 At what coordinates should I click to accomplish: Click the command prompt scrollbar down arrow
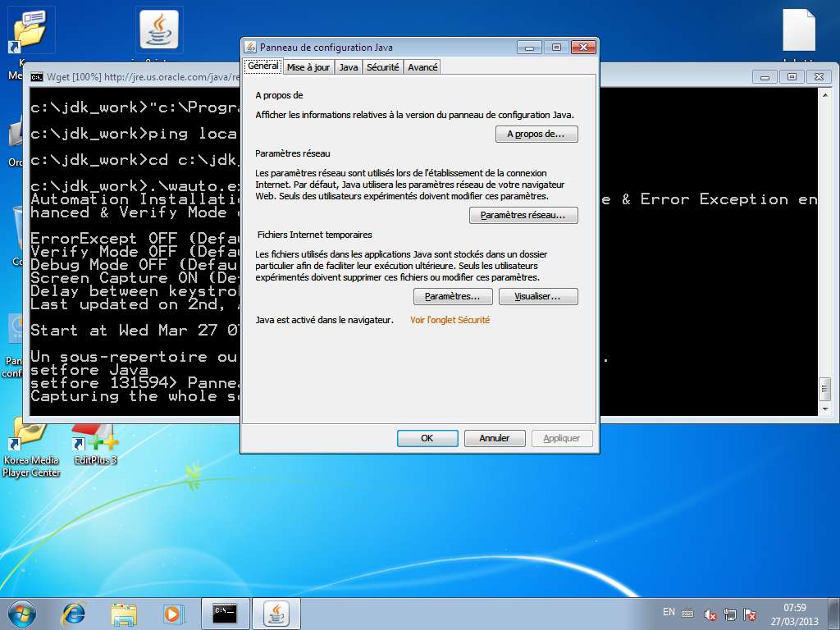pos(825,409)
